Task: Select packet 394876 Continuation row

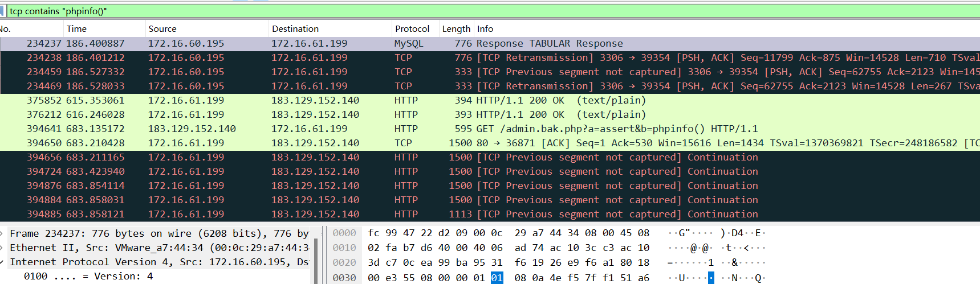Action: pyautogui.click(x=490, y=186)
